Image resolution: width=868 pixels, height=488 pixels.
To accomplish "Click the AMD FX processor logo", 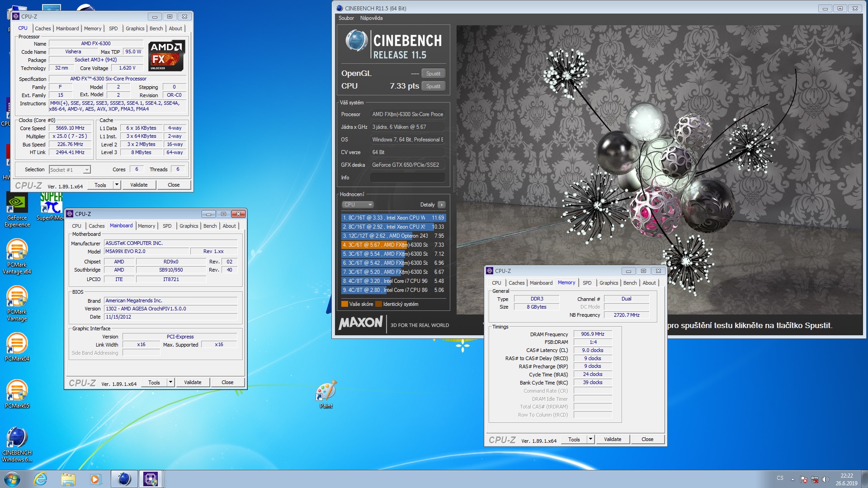I will point(166,56).
